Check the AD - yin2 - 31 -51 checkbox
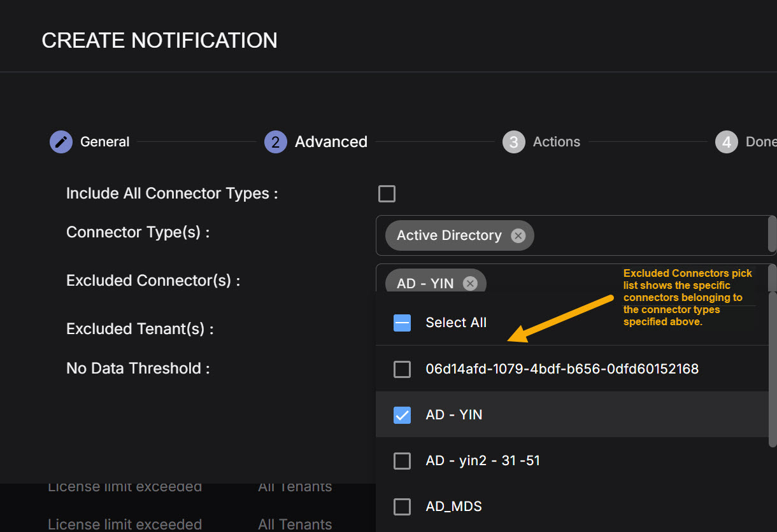The image size is (777, 532). (403, 461)
